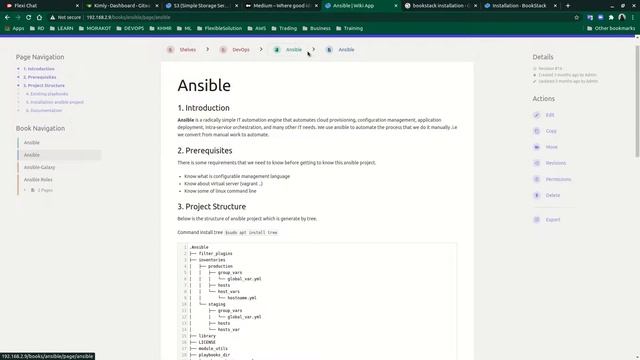Click the Delete trash icon

click(x=537, y=195)
